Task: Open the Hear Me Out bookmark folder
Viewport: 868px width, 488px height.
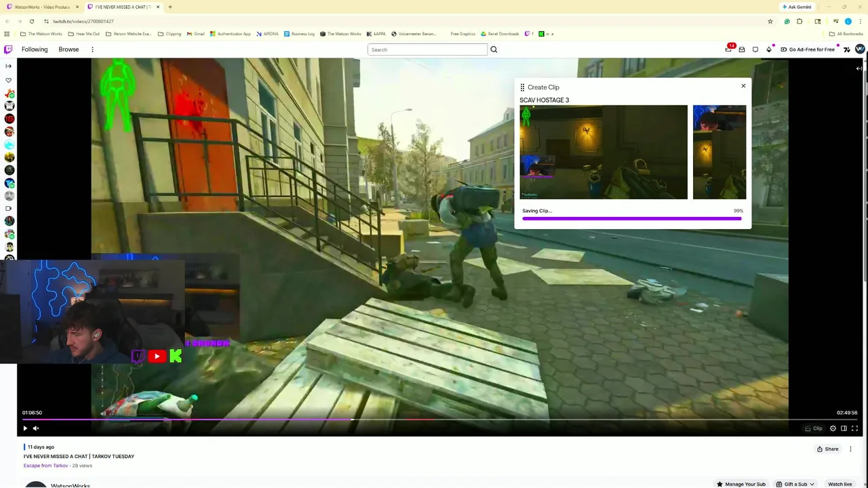Action: [x=83, y=34]
